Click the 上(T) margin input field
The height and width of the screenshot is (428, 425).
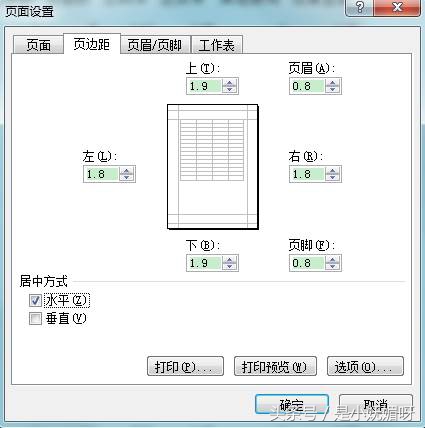204,86
